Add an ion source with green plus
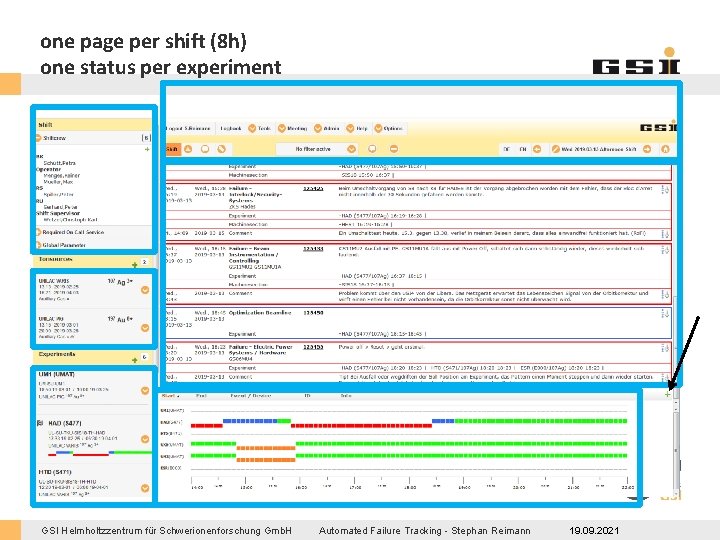 pyautogui.click(x=135, y=264)
